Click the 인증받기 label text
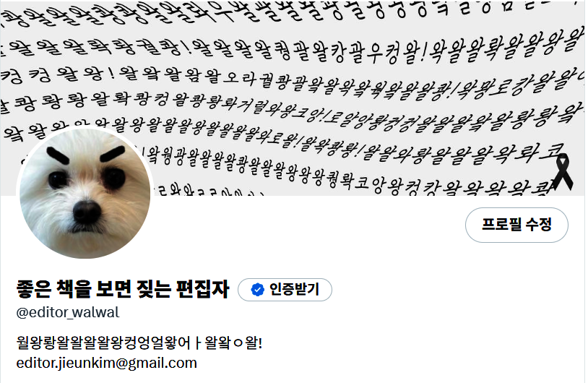 [x=295, y=290]
